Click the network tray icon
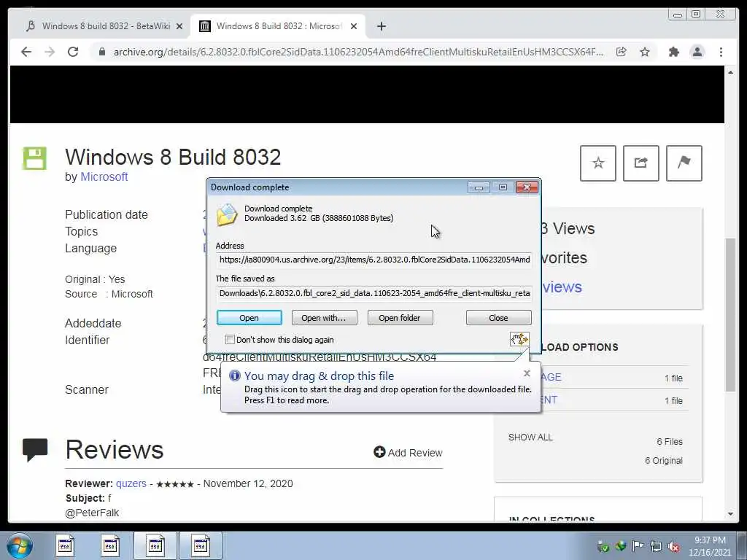The height and width of the screenshot is (560, 747). (656, 546)
